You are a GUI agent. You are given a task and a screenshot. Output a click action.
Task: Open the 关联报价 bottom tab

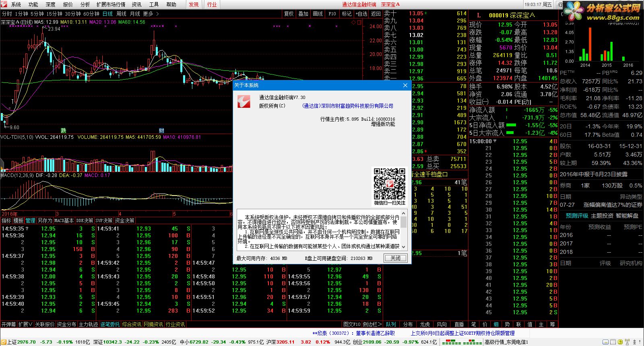tap(45, 324)
